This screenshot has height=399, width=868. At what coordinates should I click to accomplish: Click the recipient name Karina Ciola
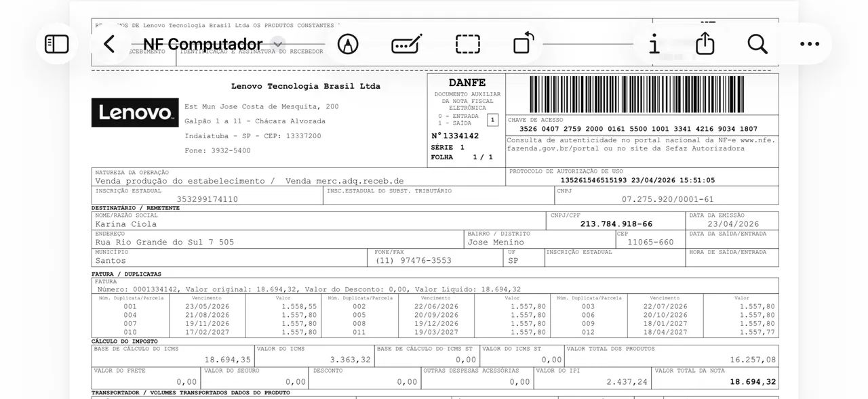coord(126,224)
